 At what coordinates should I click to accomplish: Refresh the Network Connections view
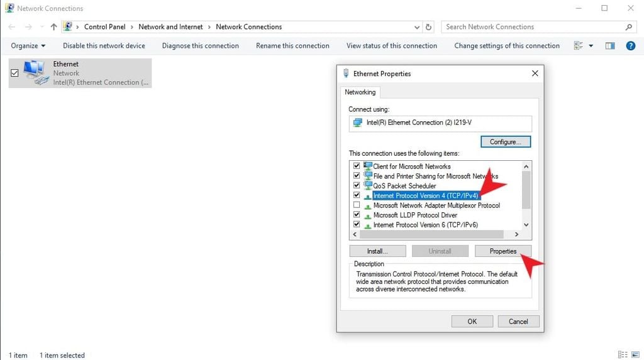[x=428, y=27]
